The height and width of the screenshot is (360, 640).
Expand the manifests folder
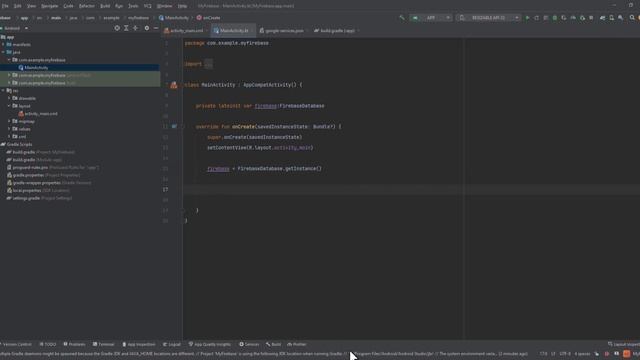3,44
